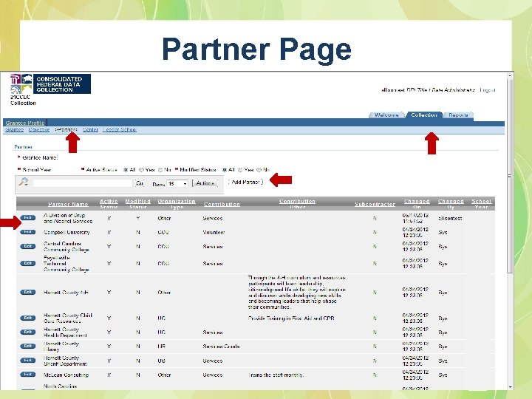Edit the Harnett County Sheriff Department row

[x=28, y=361]
